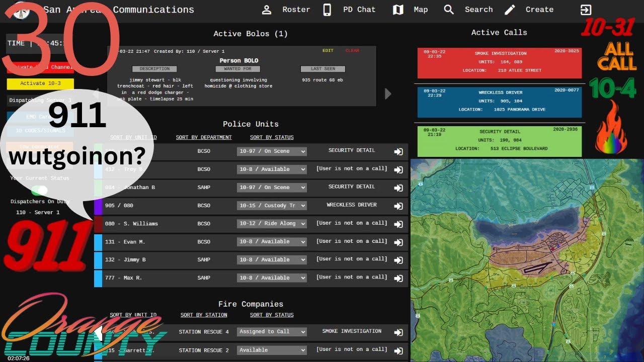Toggle Your Current Status switch
This screenshot has width=644, height=362.
coord(39,190)
